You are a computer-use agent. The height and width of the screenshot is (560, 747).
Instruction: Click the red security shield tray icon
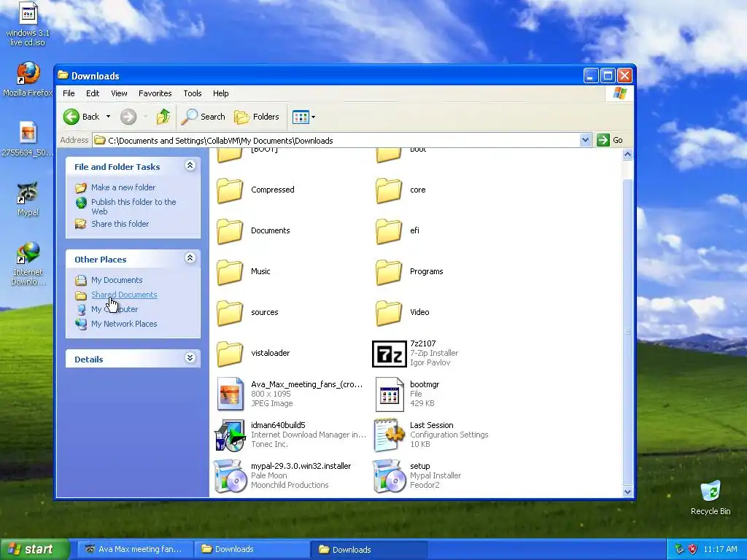pos(693,549)
